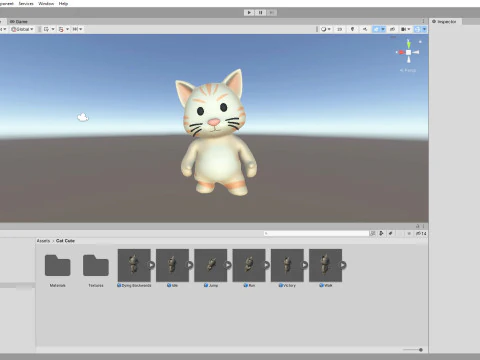Click the Project search field
480x360 pixels.
pyautogui.click(x=316, y=233)
